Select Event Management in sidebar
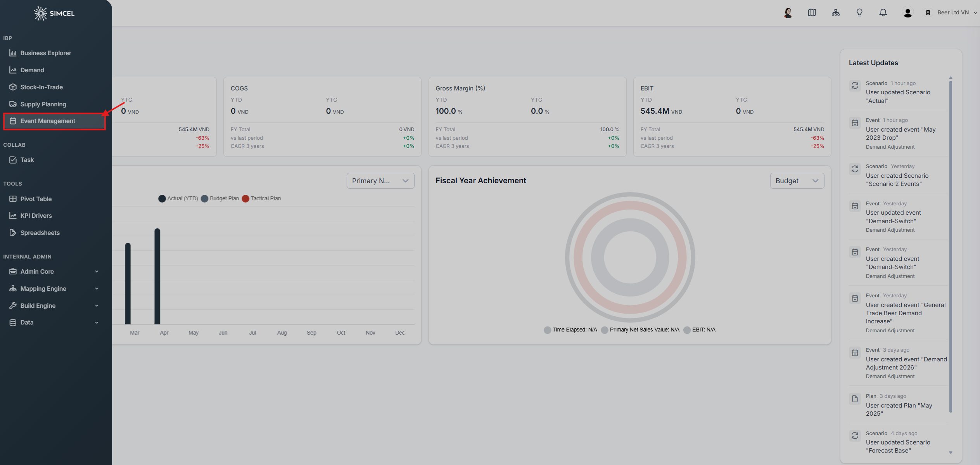Viewport: 980px width, 465px height. click(54, 121)
